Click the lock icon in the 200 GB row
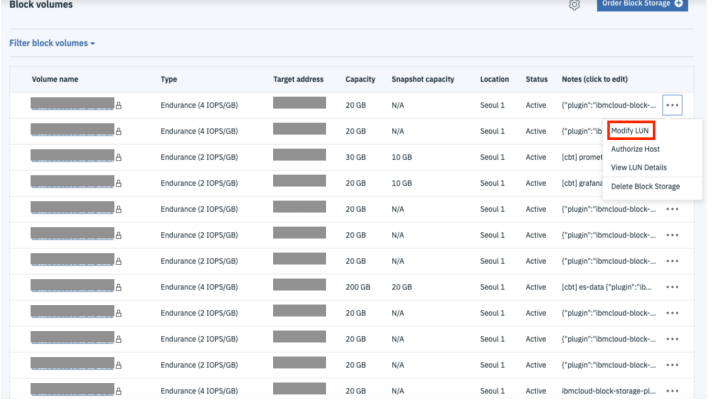 tap(119, 288)
